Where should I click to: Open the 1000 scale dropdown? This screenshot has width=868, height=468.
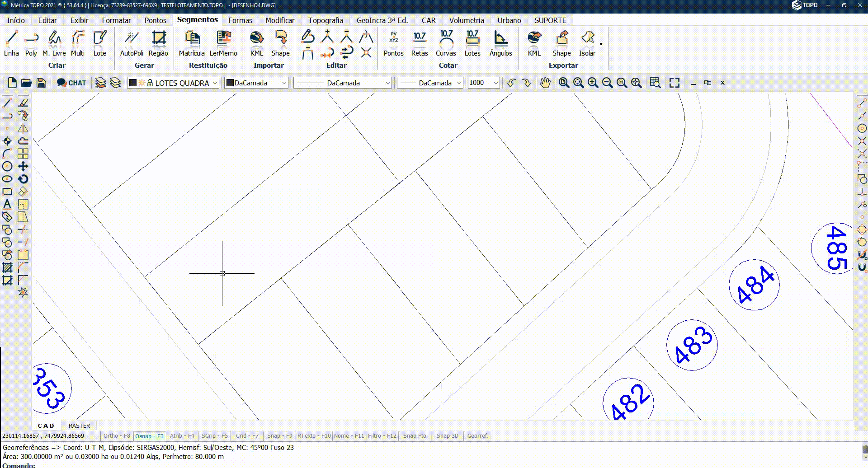(495, 83)
